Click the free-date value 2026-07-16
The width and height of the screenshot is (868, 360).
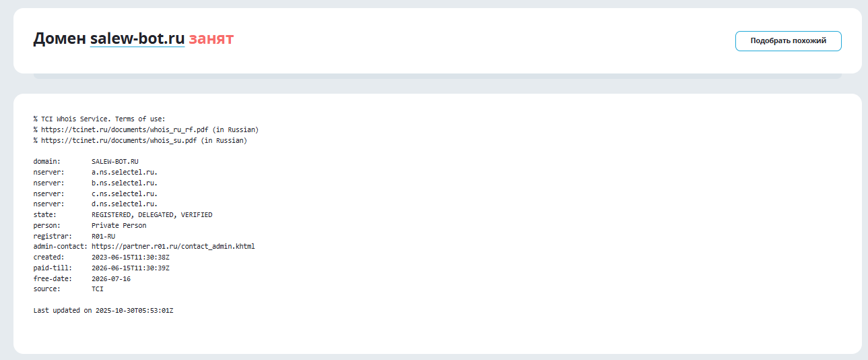point(111,278)
